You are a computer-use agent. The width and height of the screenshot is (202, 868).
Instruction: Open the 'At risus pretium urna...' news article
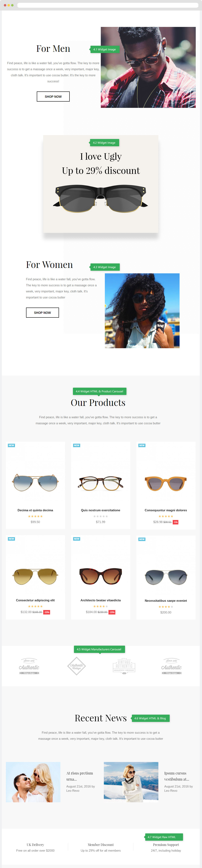pos(80,776)
